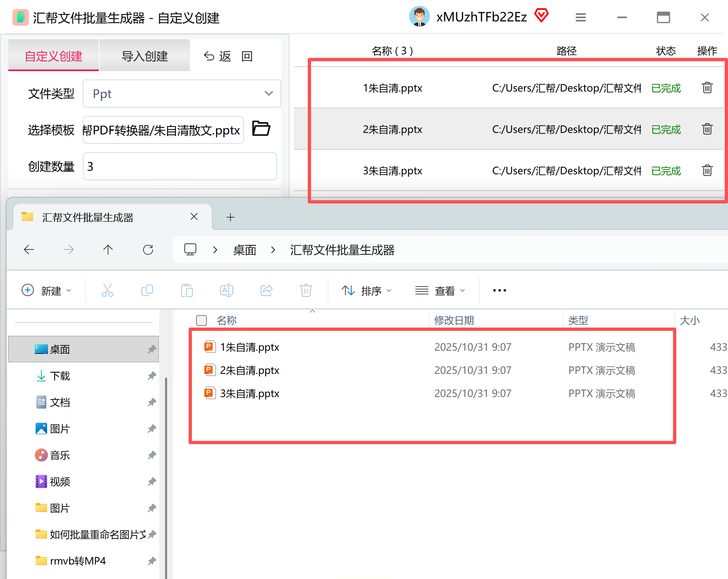Click the username xMUzhTFb22Ez
Image resolution: width=728 pixels, height=579 pixels.
tap(481, 17)
